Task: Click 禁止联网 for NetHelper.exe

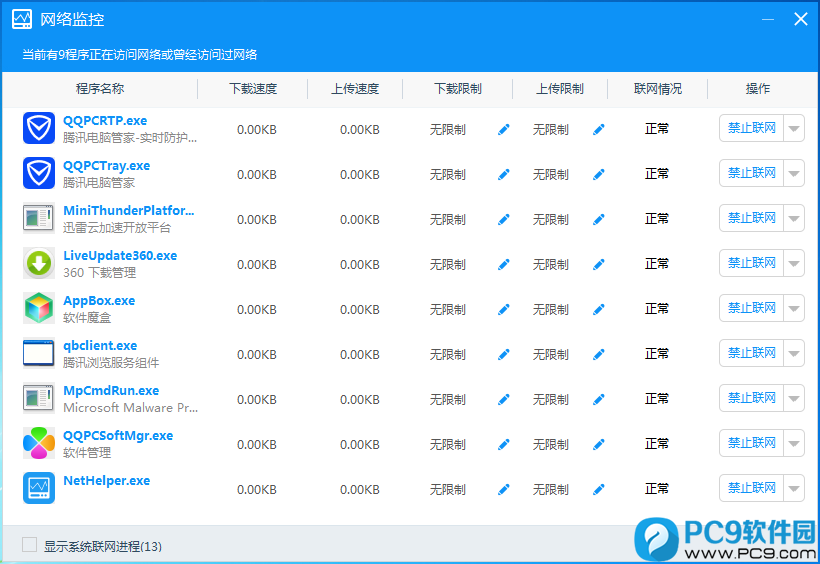Action: tap(751, 488)
